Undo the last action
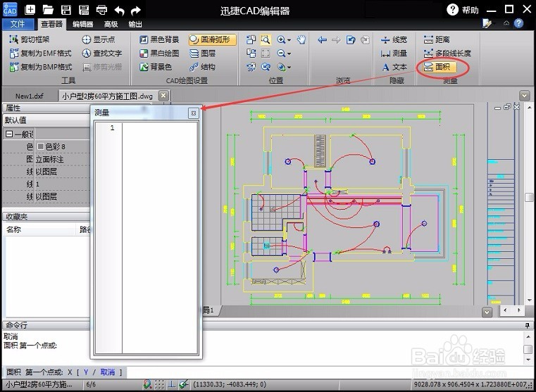Screen dimensions: 536x392 pyautogui.click(x=119, y=11)
